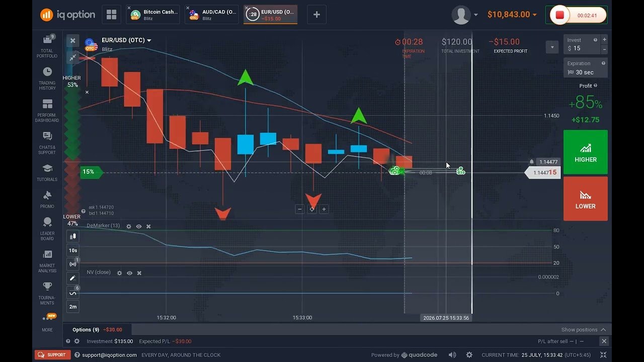This screenshot has height=362, width=644.
Task: Open positions panel settings gear
Action: tap(77, 341)
